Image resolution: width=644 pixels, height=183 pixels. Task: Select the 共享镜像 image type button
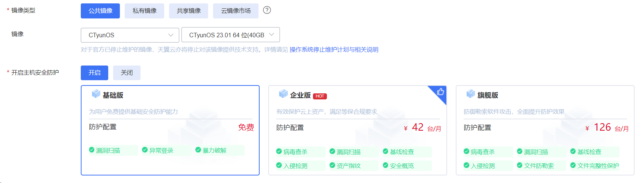coord(189,11)
